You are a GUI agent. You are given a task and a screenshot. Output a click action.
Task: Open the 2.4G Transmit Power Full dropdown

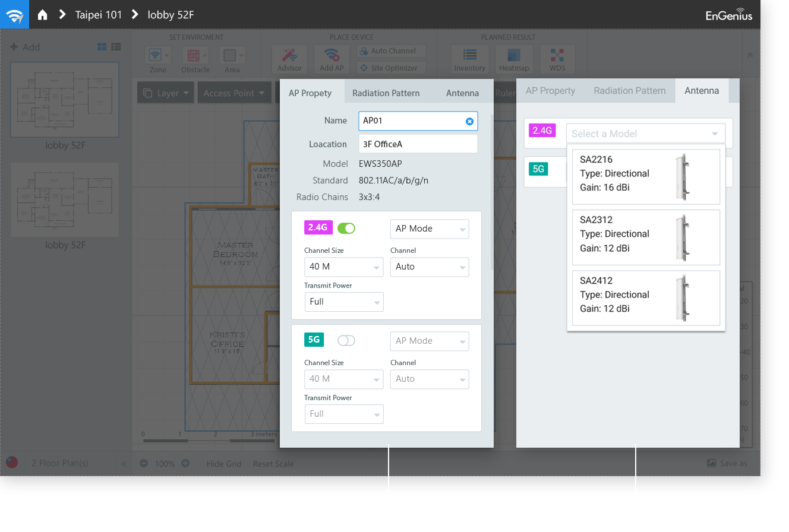click(344, 302)
